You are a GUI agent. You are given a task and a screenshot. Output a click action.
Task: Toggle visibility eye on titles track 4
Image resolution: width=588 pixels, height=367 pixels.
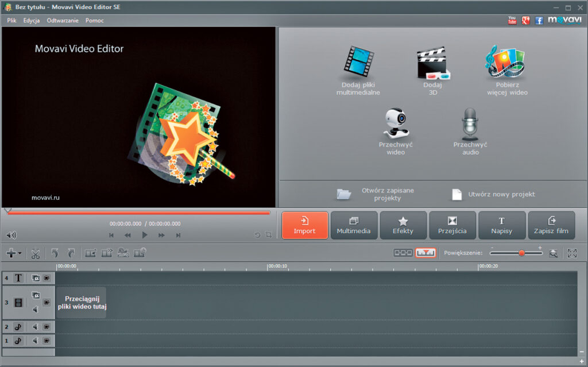click(x=47, y=278)
